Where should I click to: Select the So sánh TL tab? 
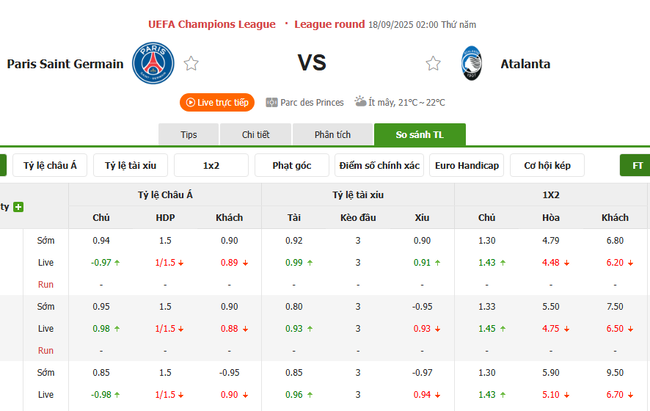click(x=419, y=135)
